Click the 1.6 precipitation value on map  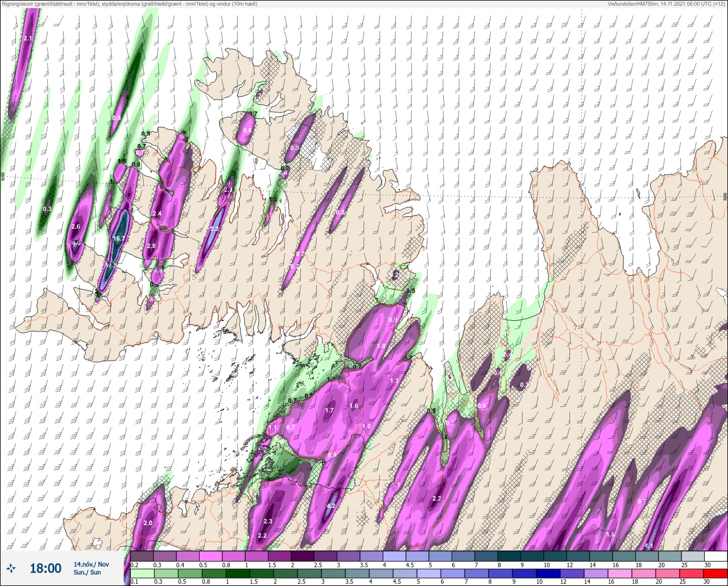(354, 406)
